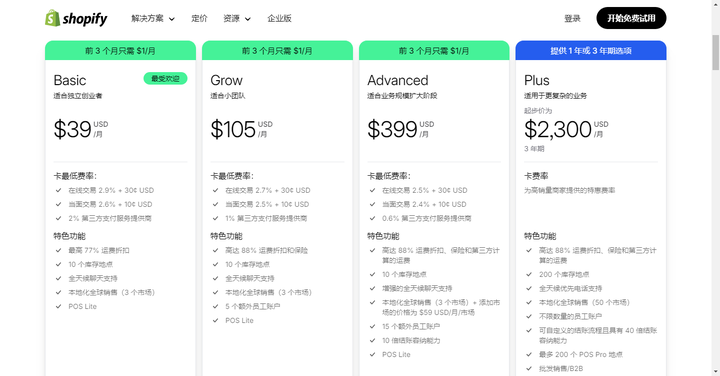Click 10 倍结账容纳能力 in Advanced
Viewport: 720px width, 376px height.
click(411, 341)
